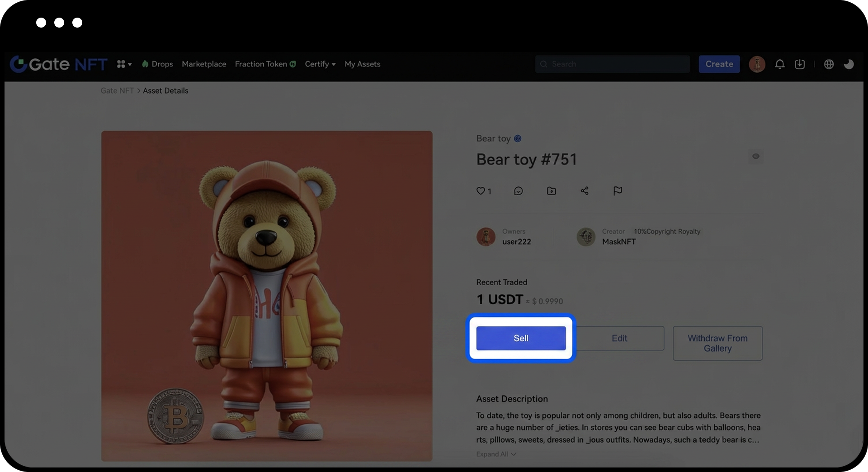Click the Search input field

pyautogui.click(x=613, y=64)
